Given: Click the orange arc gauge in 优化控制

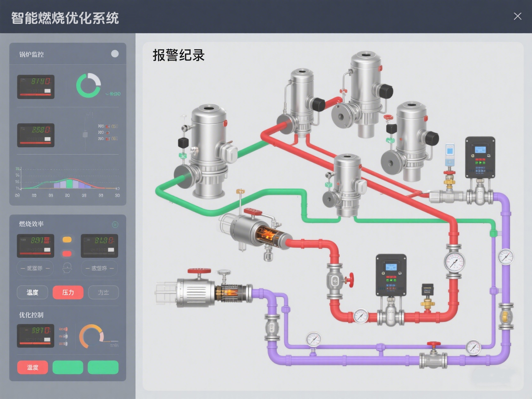Looking at the screenshot, I should click(x=91, y=336).
